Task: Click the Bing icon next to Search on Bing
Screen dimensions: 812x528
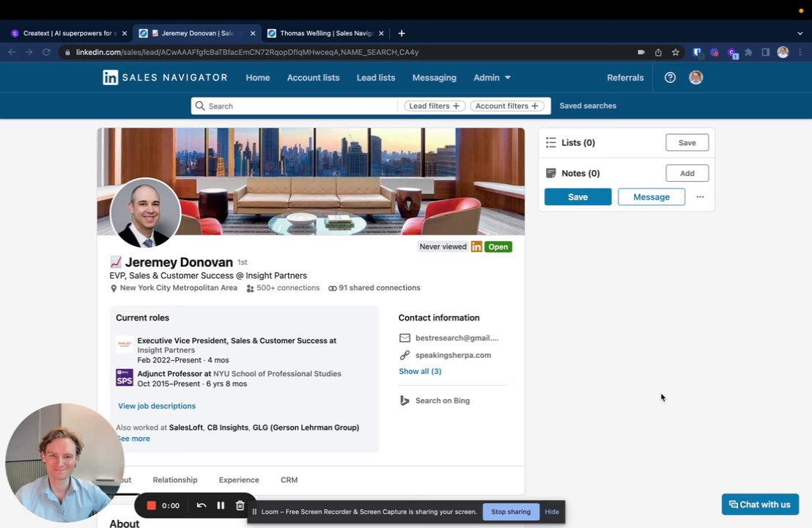Action: pyautogui.click(x=405, y=400)
